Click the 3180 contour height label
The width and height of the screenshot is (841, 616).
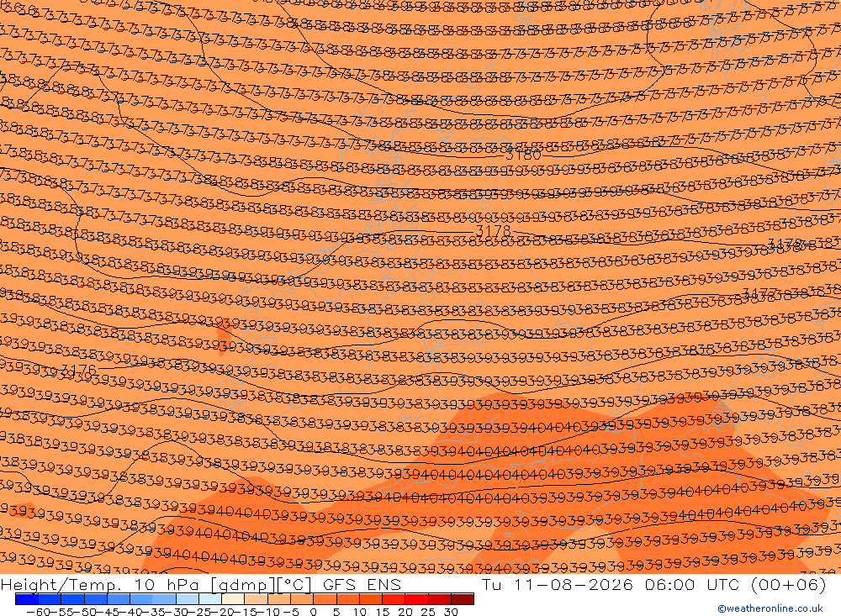(523, 155)
